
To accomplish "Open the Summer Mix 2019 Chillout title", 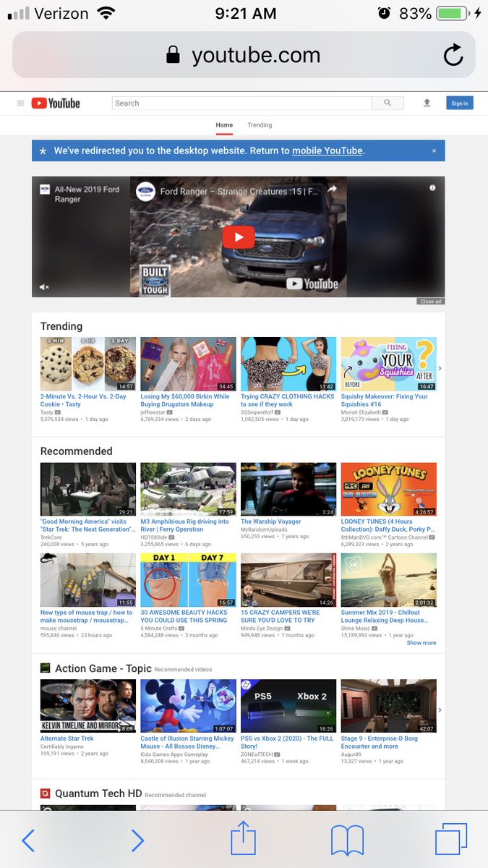I will point(384,616).
